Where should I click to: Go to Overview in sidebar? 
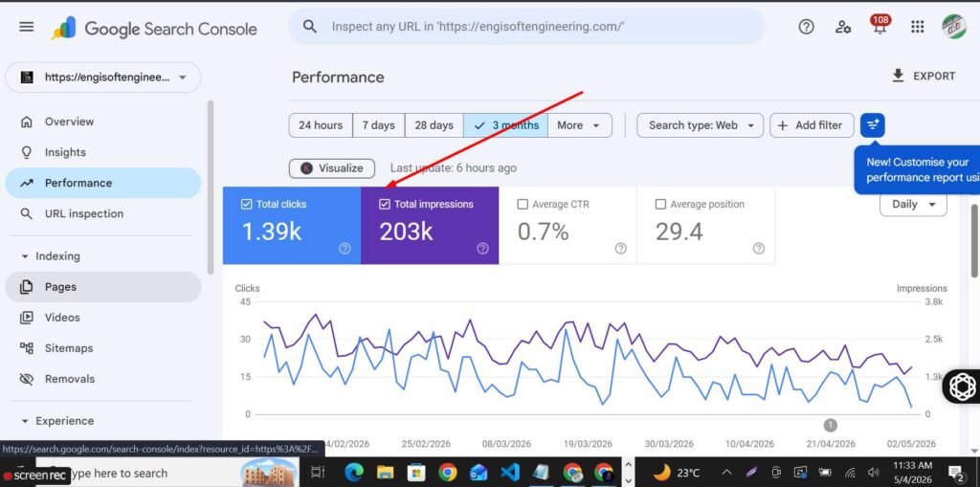103,122
